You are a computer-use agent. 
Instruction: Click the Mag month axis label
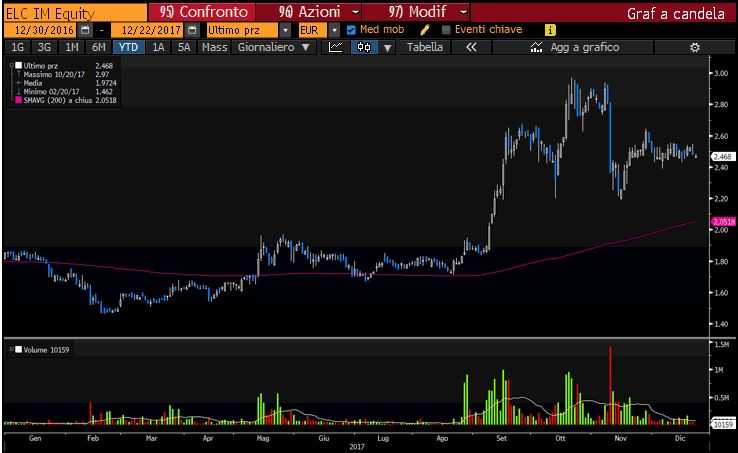[263, 438]
